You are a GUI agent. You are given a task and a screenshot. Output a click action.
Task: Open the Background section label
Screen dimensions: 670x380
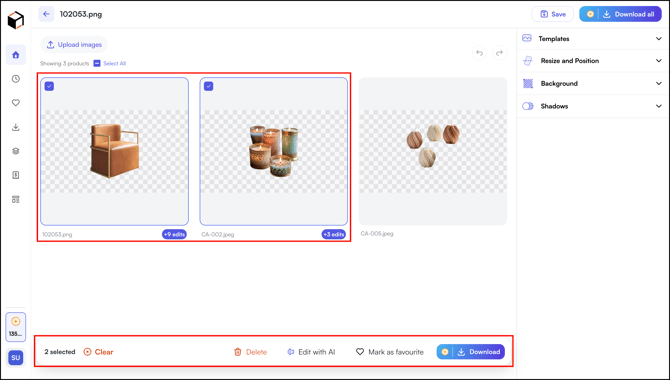pyautogui.click(x=559, y=83)
